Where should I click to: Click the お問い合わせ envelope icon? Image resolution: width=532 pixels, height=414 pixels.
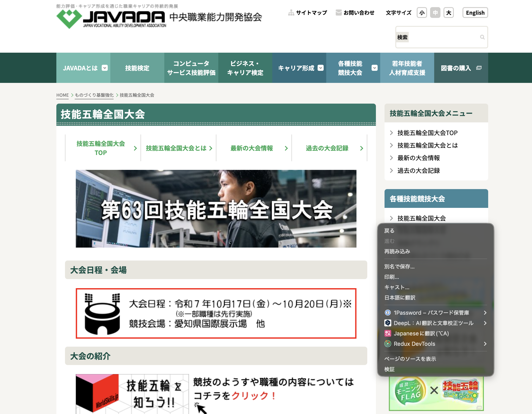pos(339,13)
